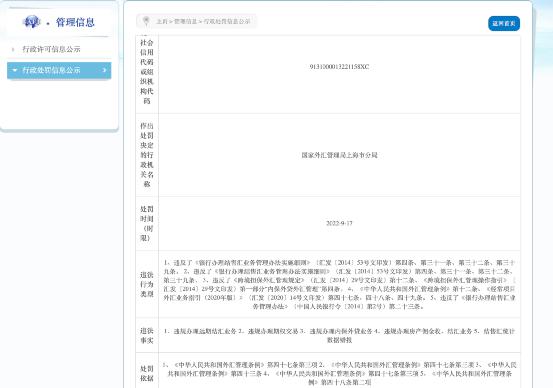
Task: Click violation type text citing 汇发〔2014〕53号
Action: coord(339,284)
